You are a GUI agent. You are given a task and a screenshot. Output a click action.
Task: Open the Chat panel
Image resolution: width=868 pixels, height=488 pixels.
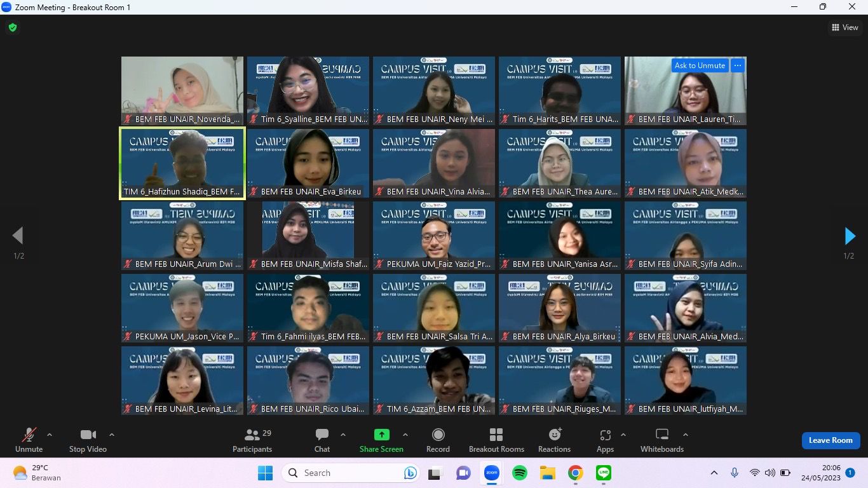click(x=322, y=440)
